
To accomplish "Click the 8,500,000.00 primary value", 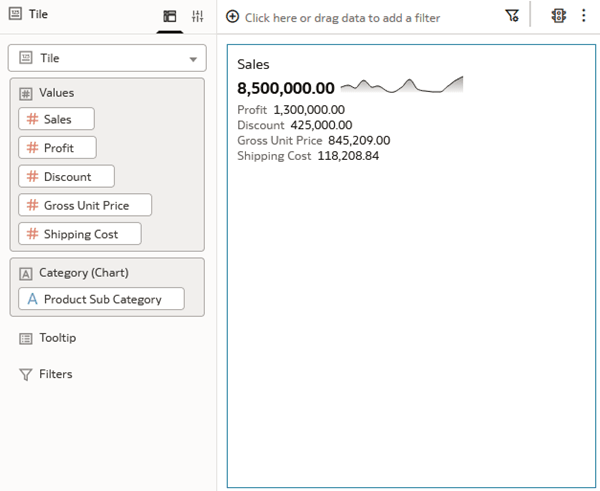I will [286, 88].
